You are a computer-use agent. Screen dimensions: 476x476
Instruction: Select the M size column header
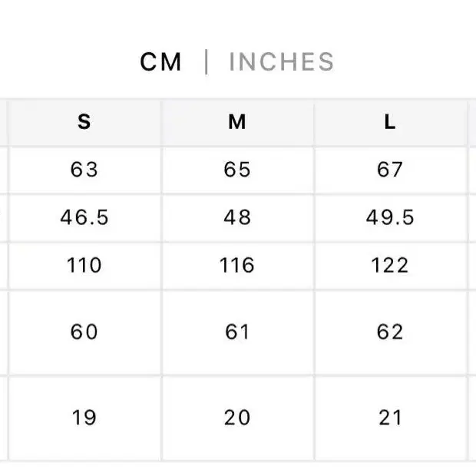click(x=237, y=122)
